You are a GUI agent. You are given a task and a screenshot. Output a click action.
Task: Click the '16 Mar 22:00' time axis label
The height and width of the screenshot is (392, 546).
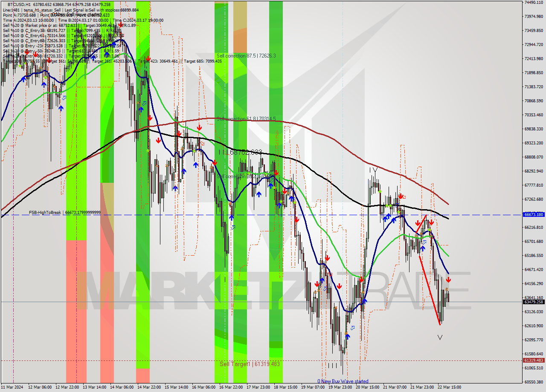click(231, 387)
